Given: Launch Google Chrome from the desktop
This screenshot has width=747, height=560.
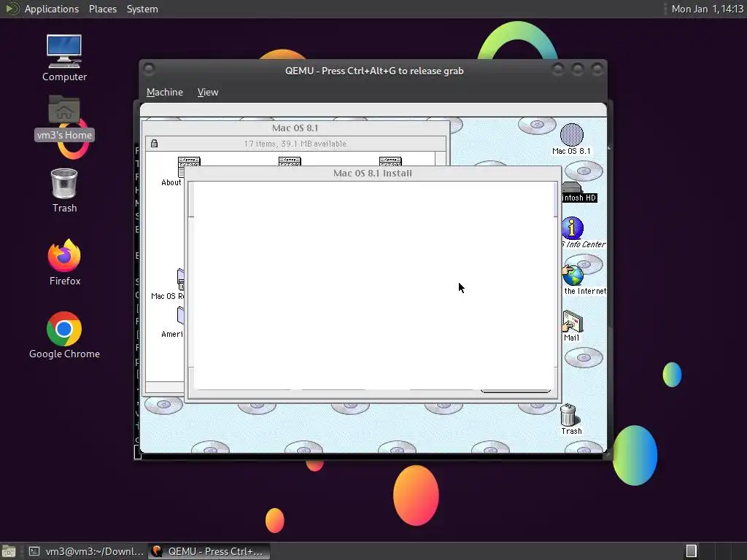Looking at the screenshot, I should point(64,335).
